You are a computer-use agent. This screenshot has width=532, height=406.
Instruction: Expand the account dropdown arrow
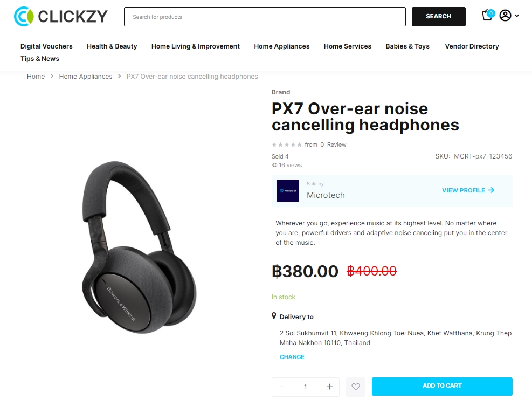[517, 16]
